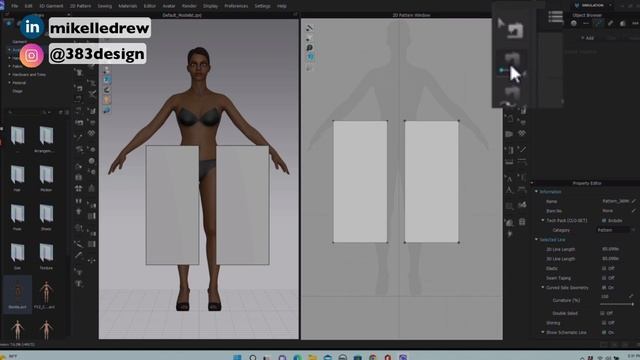Open the Windows Start menu
The height and width of the screenshot is (360, 640).
(237, 358)
